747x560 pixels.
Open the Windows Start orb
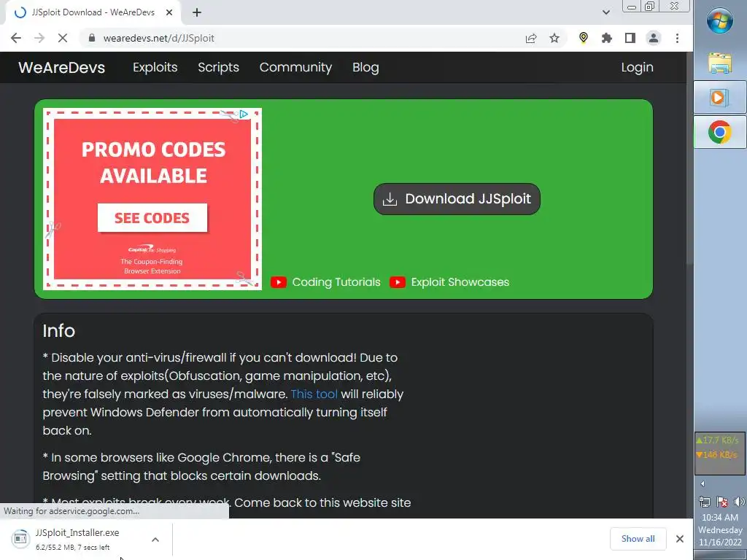click(x=719, y=21)
